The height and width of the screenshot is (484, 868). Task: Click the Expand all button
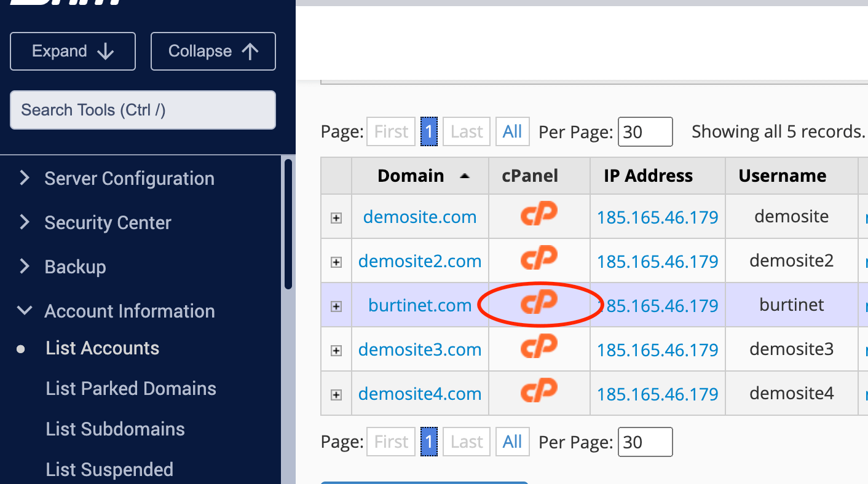coord(73,51)
